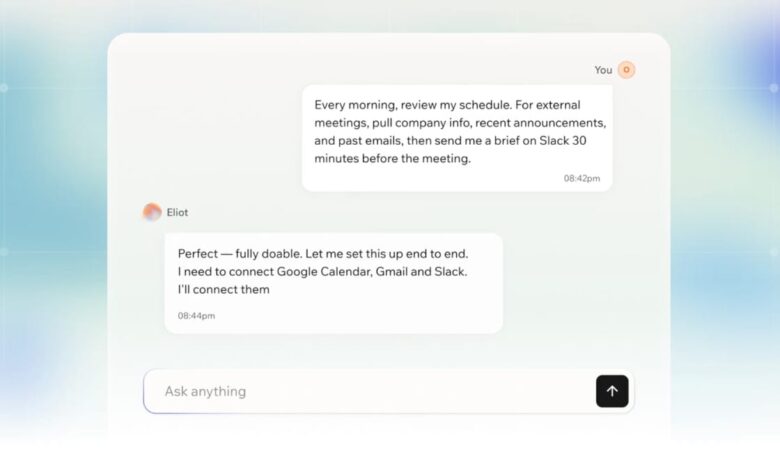Click the 08:42pm message timestamp
This screenshot has width=780, height=470.
coord(581,178)
